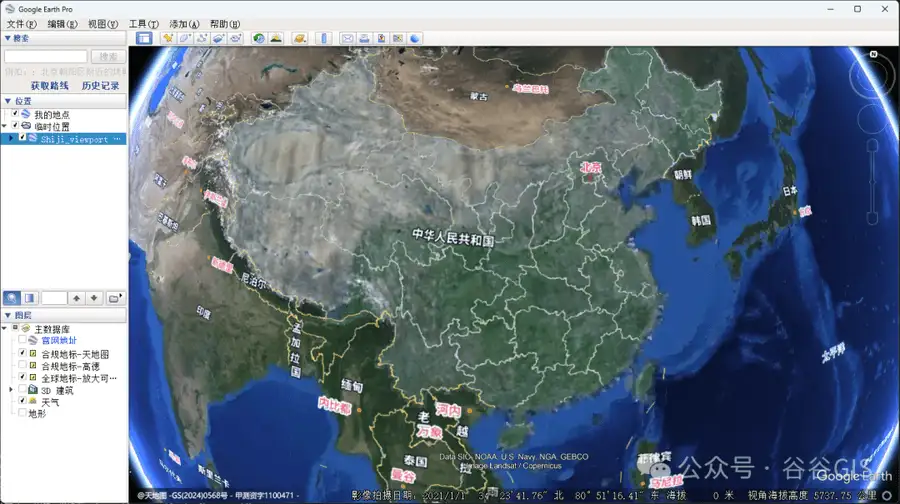Collapse the 图层 panel header

63,315
